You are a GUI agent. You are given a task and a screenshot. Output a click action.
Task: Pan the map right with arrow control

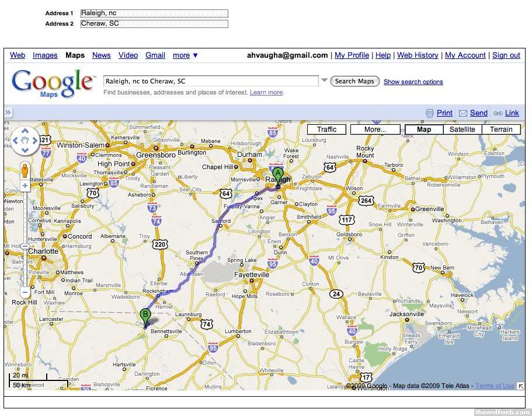pyautogui.click(x=34, y=141)
